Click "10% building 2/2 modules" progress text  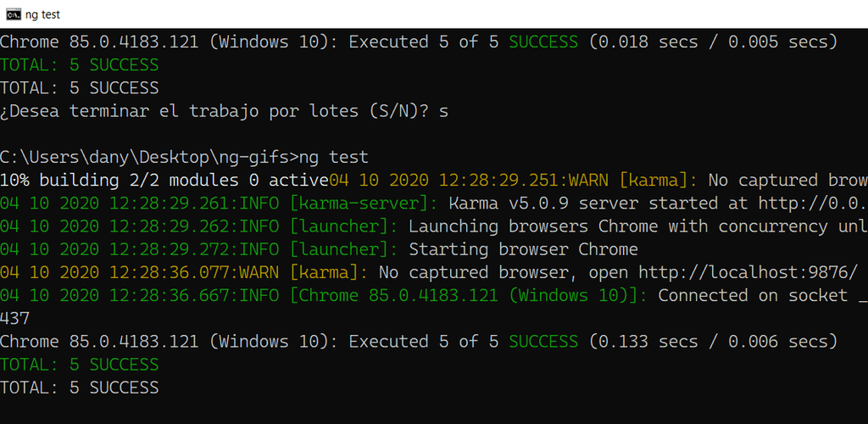119,181
